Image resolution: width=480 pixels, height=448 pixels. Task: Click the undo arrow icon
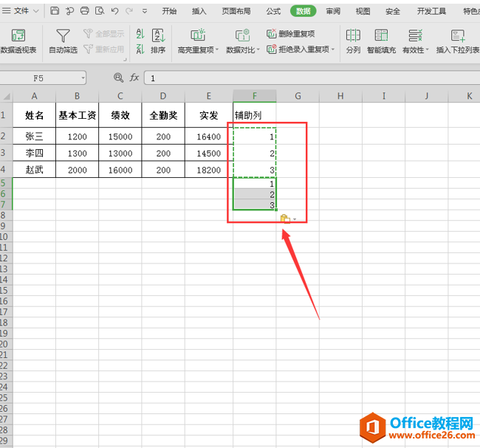pyautogui.click(x=114, y=11)
